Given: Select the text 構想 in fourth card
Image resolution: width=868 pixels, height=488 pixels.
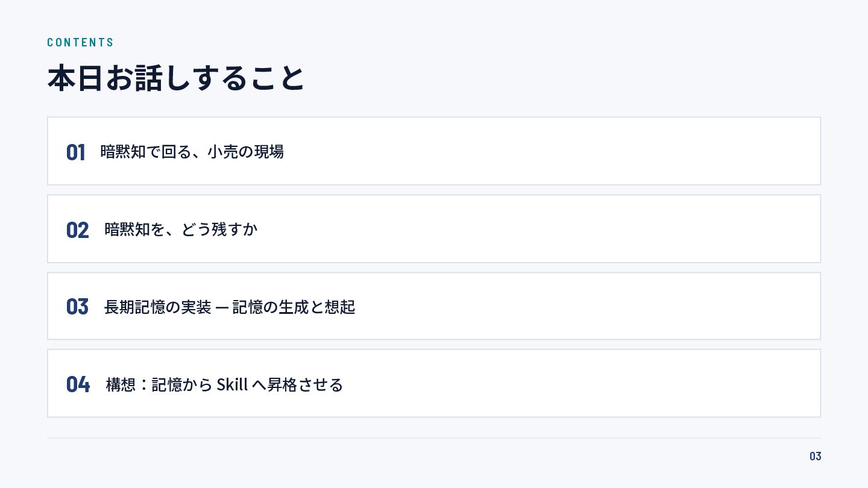Looking at the screenshot, I should [x=121, y=384].
